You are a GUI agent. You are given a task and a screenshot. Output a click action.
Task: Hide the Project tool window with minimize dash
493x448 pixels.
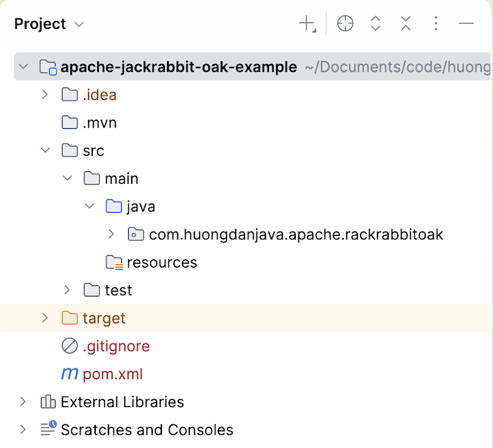tap(466, 24)
